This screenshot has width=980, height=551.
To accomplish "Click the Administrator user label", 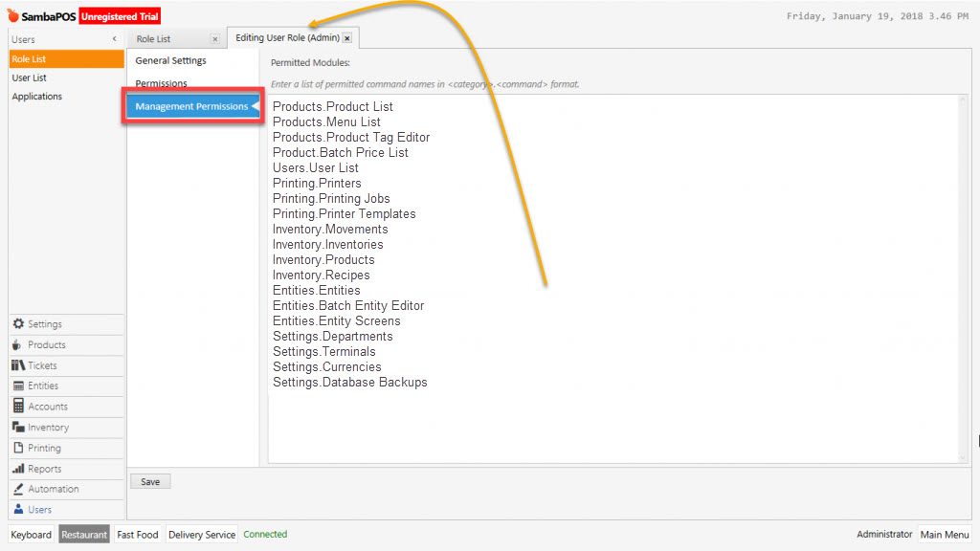I will coord(884,534).
